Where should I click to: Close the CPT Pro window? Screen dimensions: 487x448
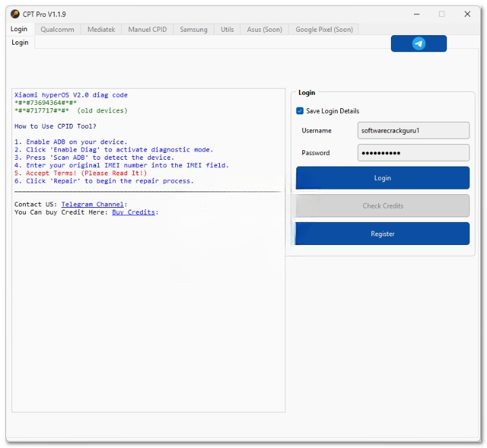click(x=467, y=14)
